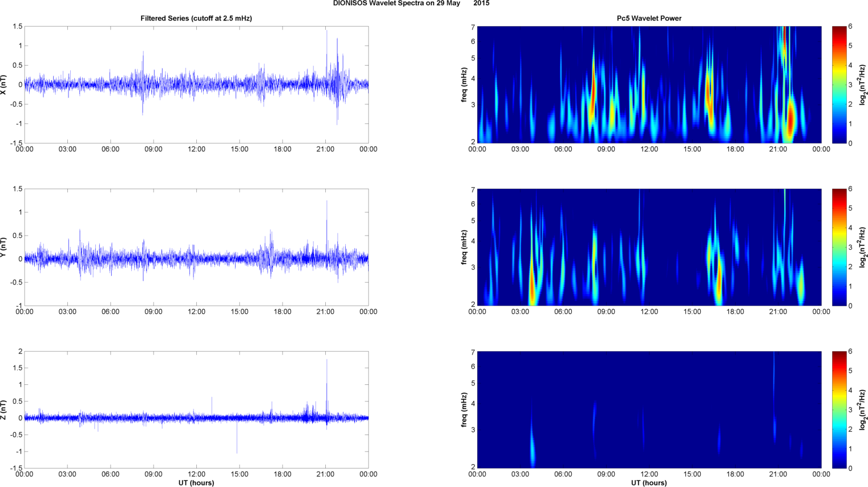Screen dimensions: 868x487
Task: Click the 'freq (mHz)' label of the middle spectrogram
Action: pos(465,247)
